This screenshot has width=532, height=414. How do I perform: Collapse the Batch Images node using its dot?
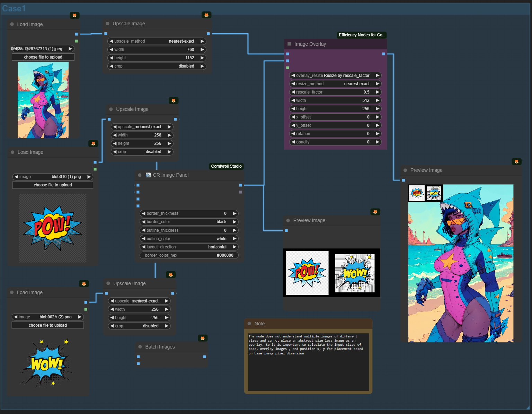click(140, 347)
